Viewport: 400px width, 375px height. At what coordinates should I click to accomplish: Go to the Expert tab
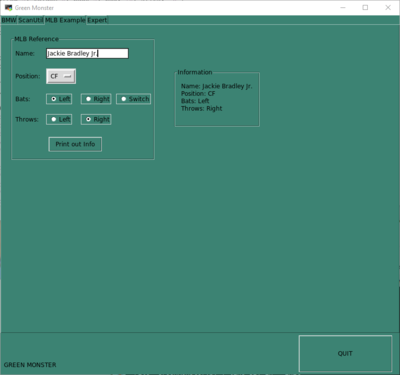coord(97,20)
